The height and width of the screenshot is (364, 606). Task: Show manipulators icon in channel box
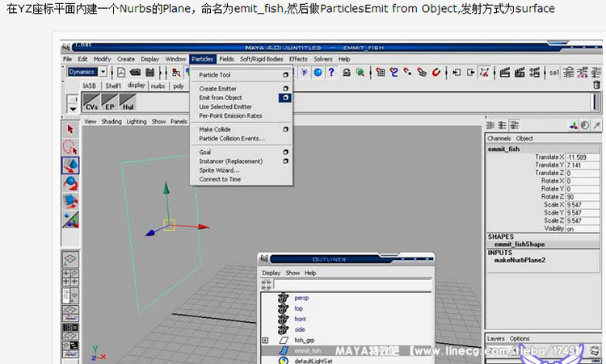(574, 125)
